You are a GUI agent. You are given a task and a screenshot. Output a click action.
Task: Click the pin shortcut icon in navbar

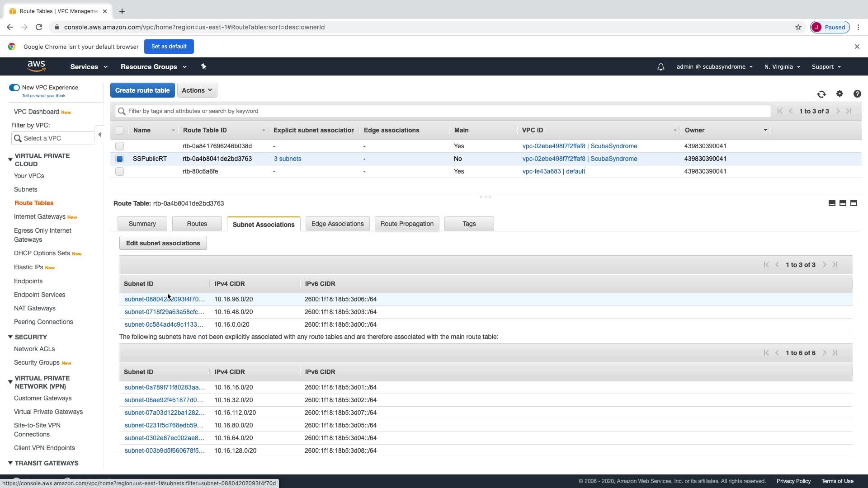coord(203,66)
